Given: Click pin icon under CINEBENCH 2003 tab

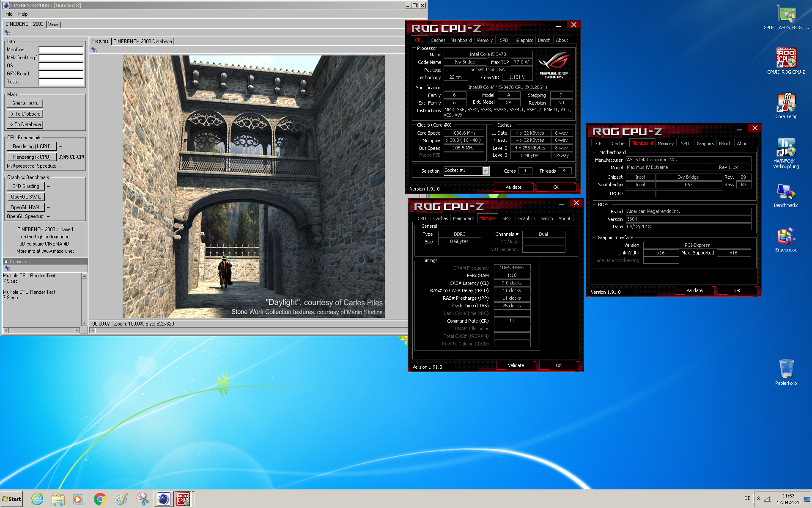Looking at the screenshot, I should coord(7,32).
